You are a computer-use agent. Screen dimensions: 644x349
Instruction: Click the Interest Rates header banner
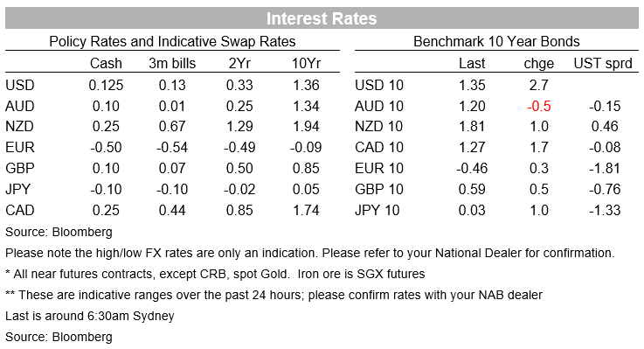point(322,18)
